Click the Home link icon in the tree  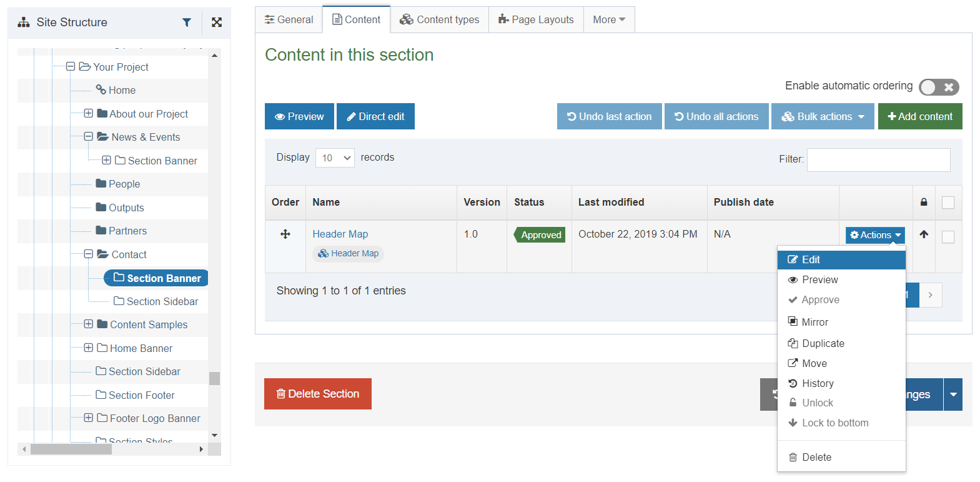click(x=101, y=90)
